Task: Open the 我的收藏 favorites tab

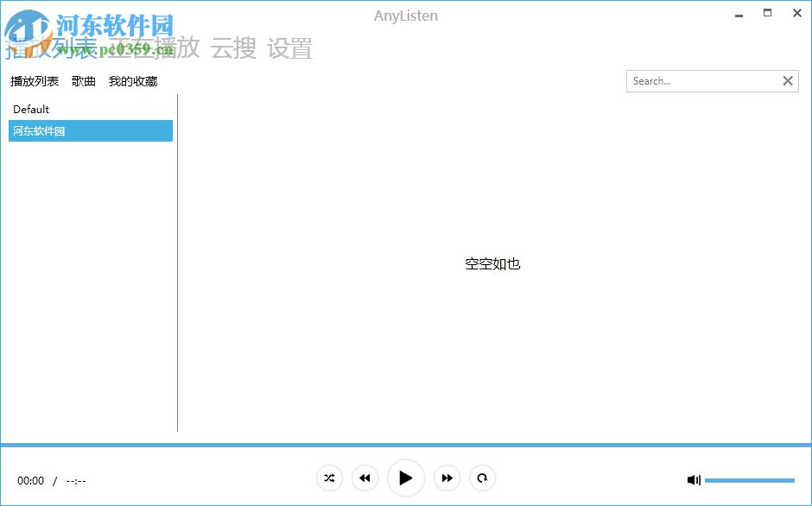Action: 132,80
